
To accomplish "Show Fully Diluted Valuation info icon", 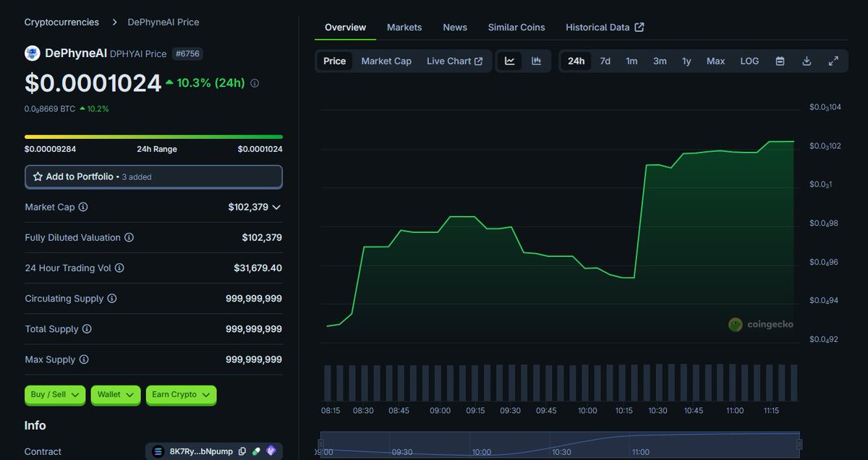I will tap(129, 237).
